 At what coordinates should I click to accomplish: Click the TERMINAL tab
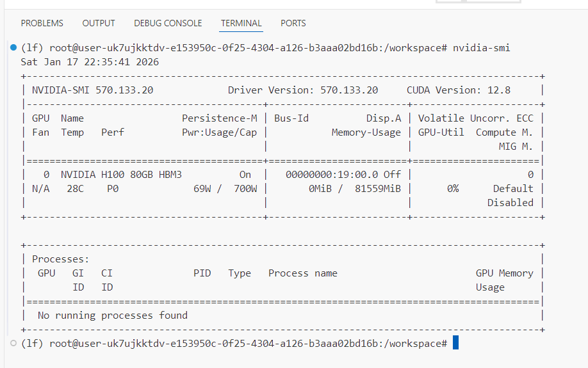coord(241,23)
